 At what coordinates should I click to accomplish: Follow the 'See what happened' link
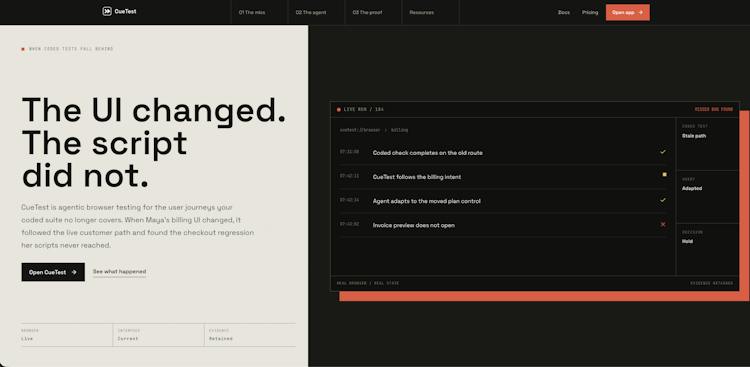(119, 272)
